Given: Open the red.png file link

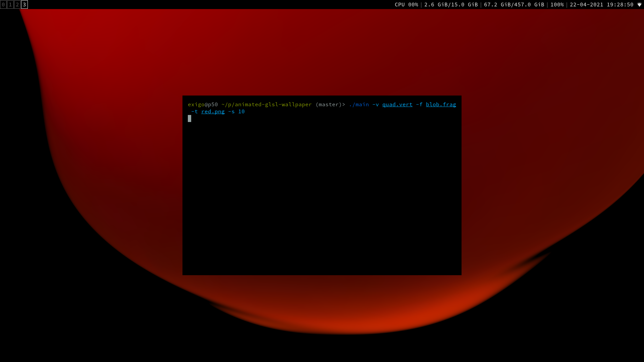Looking at the screenshot, I should pos(213,112).
